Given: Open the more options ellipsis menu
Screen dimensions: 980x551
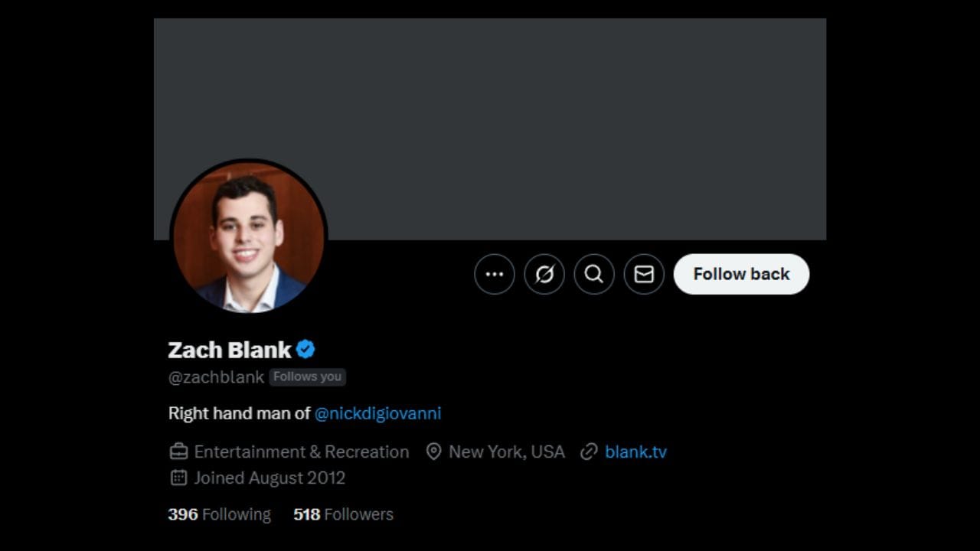Looking at the screenshot, I should click(495, 274).
